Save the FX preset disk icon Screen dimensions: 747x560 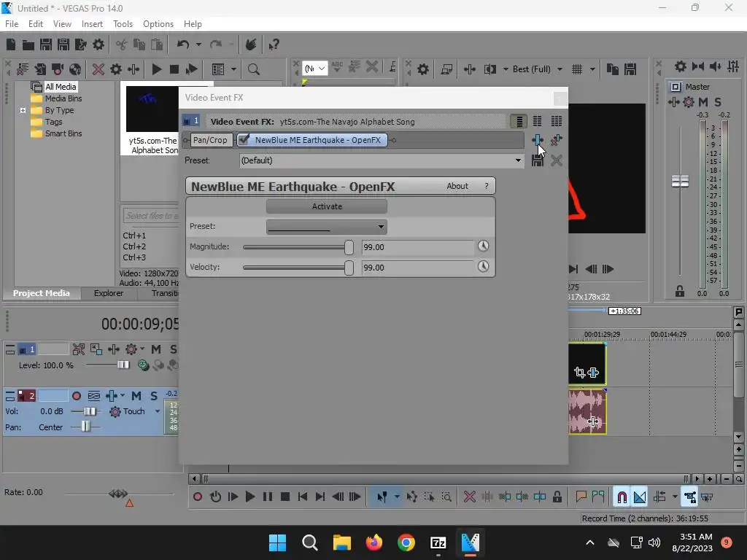(x=538, y=160)
